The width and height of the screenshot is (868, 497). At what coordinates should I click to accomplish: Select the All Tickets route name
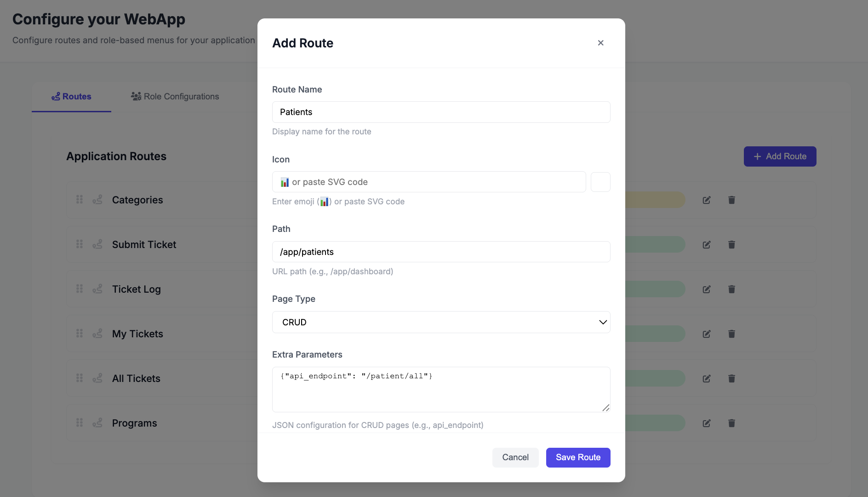pos(136,378)
